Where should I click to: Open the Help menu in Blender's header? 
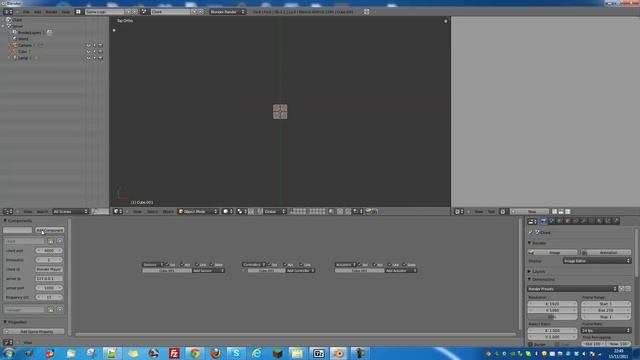[x=66, y=12]
